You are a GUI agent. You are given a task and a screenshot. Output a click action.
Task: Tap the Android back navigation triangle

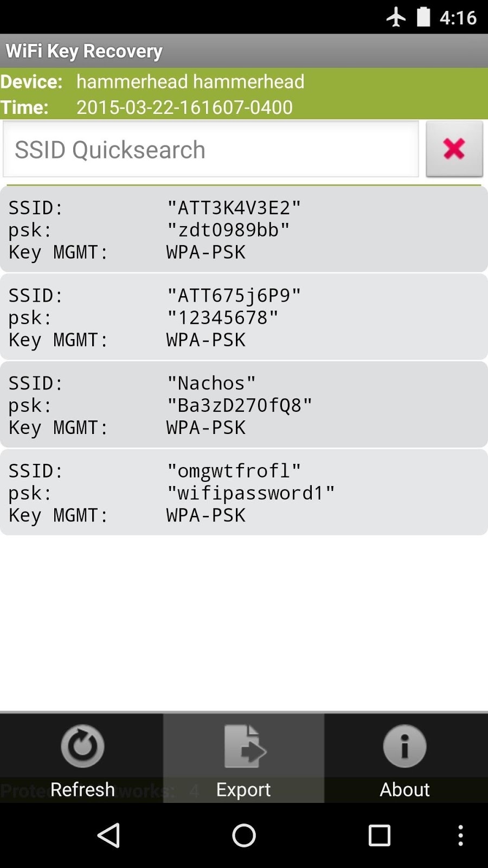(109, 835)
